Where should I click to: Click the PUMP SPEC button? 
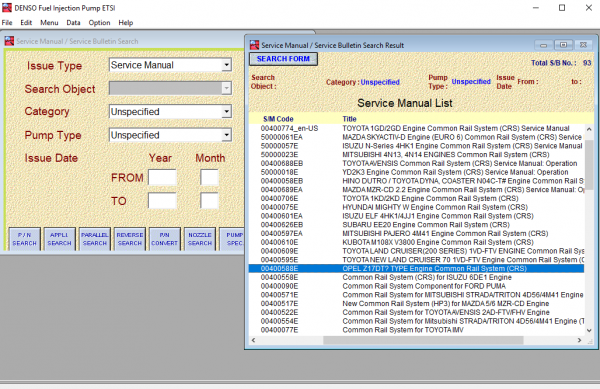[x=232, y=239]
